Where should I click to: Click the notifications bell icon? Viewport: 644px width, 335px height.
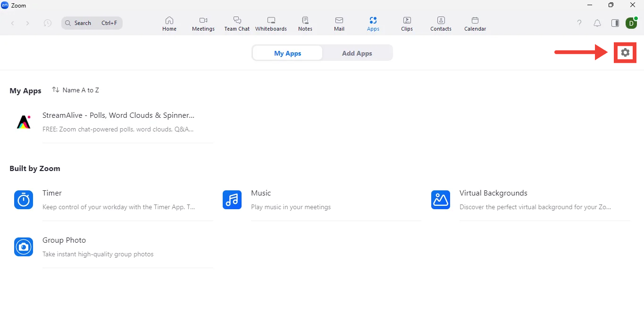pos(597,23)
